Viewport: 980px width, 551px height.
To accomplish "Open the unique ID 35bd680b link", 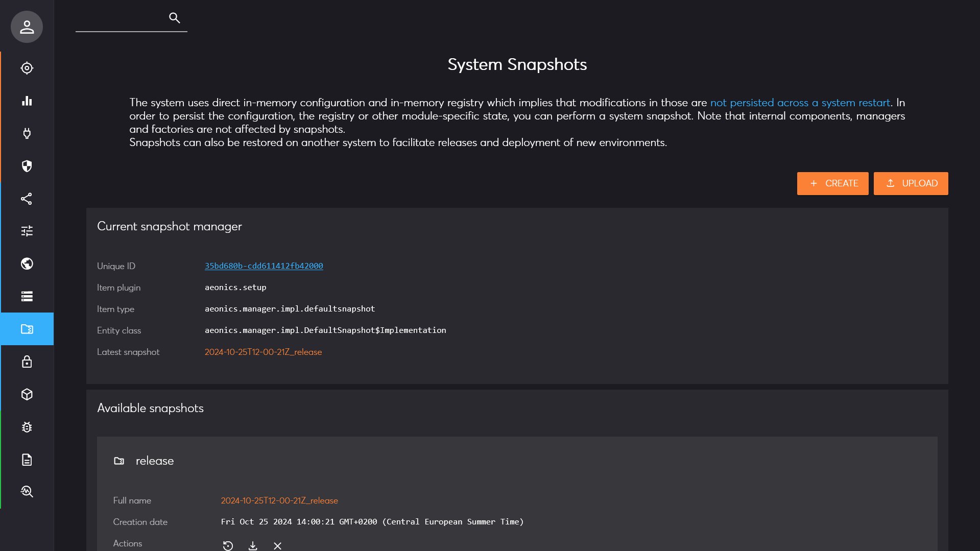I will tap(264, 266).
